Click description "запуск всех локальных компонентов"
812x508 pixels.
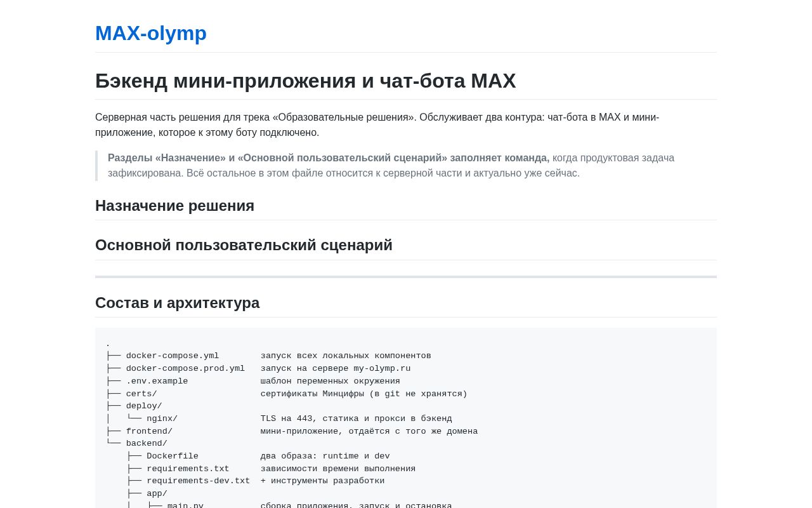click(x=346, y=356)
